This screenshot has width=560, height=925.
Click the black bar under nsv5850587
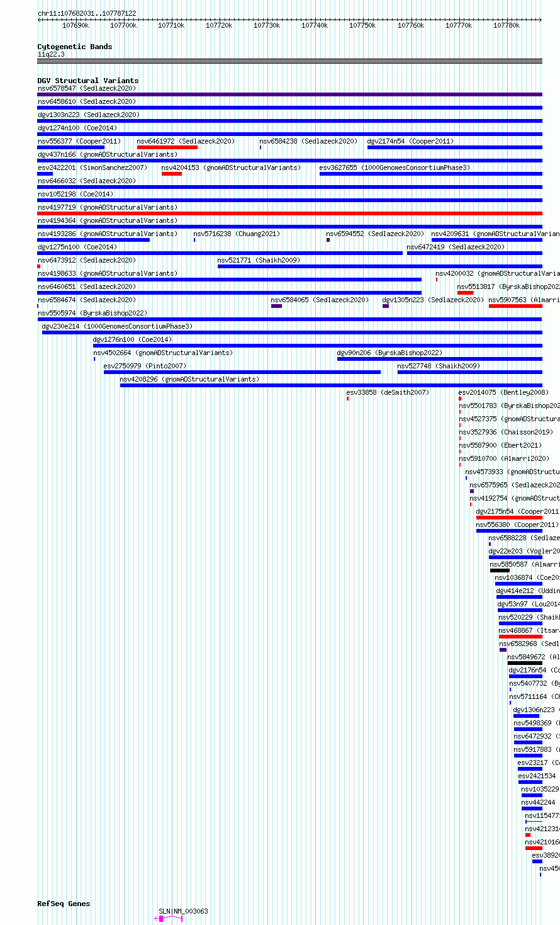(500, 570)
